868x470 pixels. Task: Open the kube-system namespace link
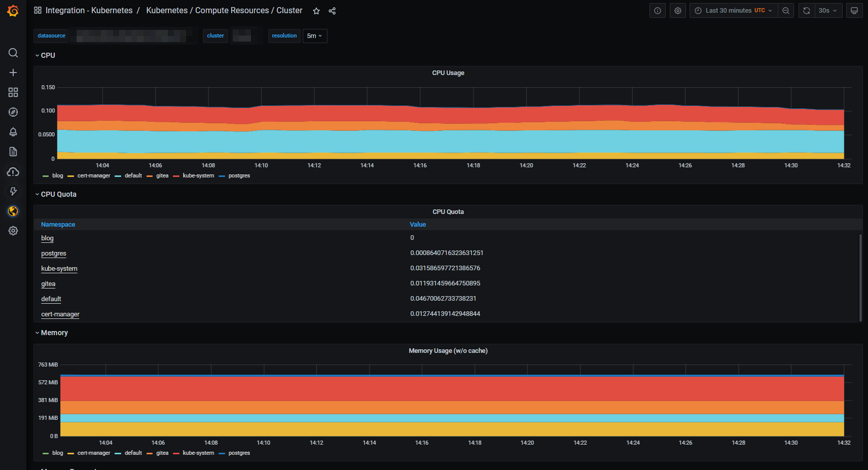click(x=59, y=269)
